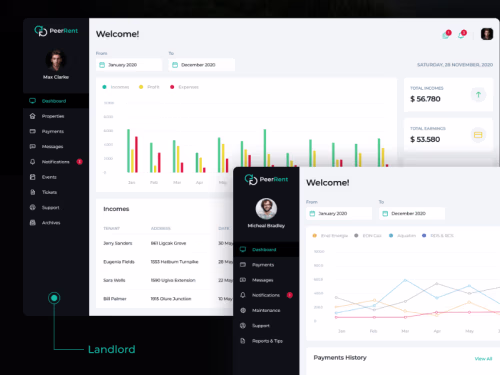Open Maintenance in the tenant sidebar
The height and width of the screenshot is (375, 500).
pos(266,310)
